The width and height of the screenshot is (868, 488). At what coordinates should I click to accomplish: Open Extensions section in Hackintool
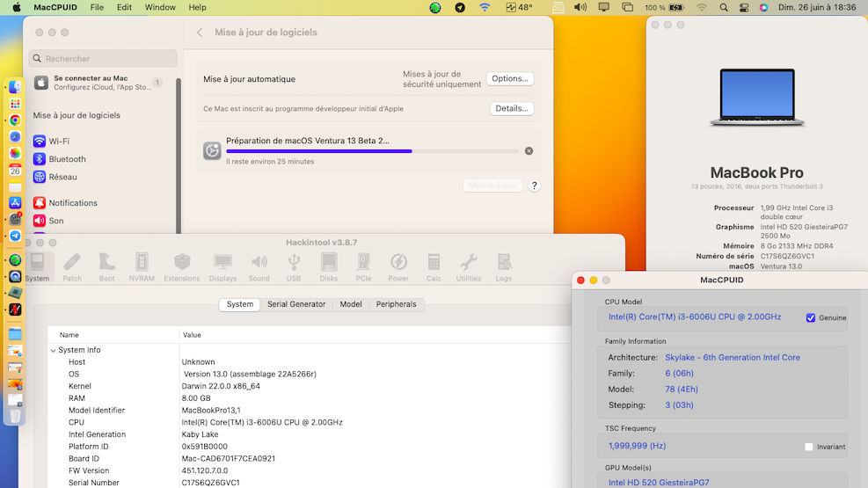click(181, 267)
